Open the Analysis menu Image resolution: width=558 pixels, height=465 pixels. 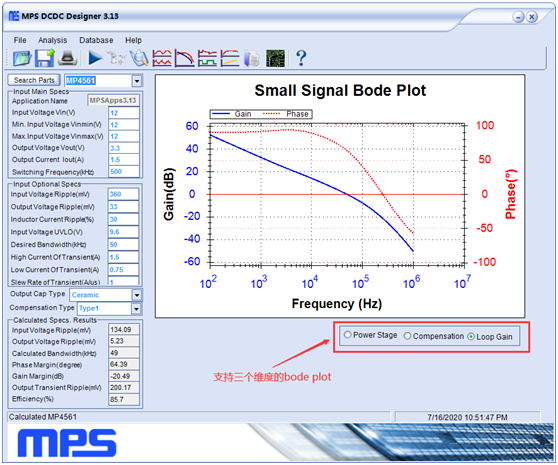coord(53,40)
